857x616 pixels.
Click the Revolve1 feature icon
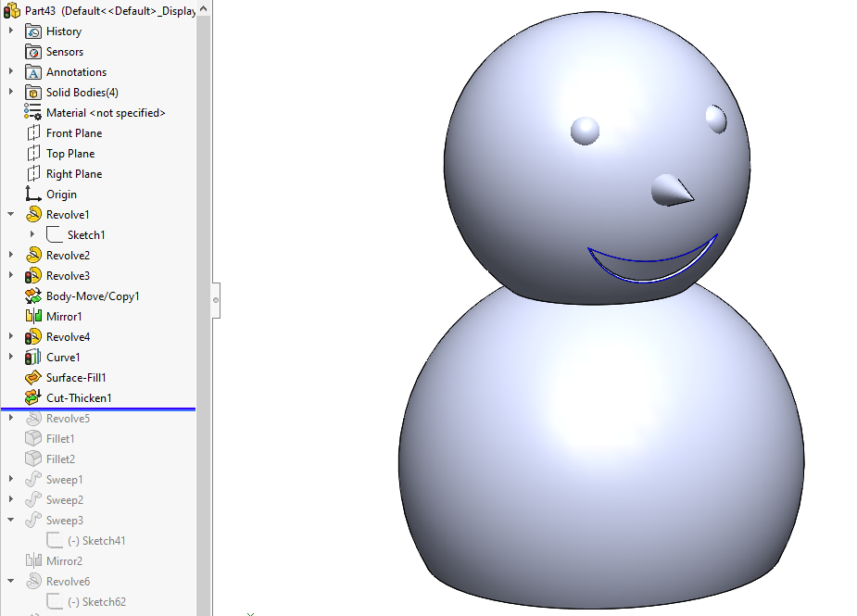pyautogui.click(x=33, y=214)
